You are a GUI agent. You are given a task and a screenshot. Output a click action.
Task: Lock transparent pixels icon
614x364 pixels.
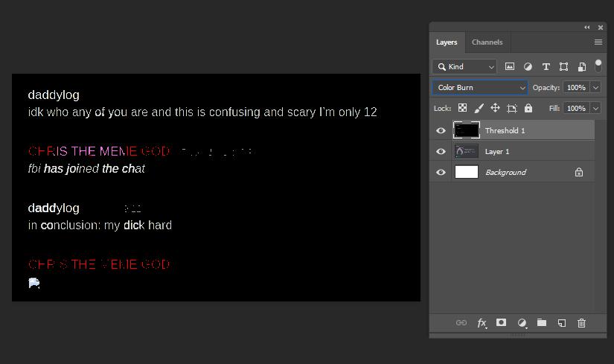[x=462, y=108]
